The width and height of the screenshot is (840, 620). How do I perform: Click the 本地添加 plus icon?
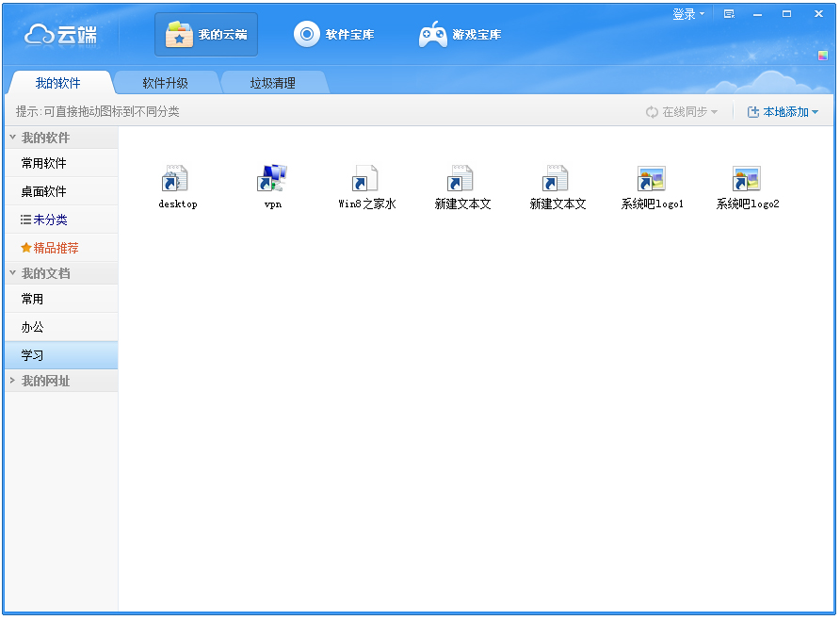pyautogui.click(x=753, y=112)
